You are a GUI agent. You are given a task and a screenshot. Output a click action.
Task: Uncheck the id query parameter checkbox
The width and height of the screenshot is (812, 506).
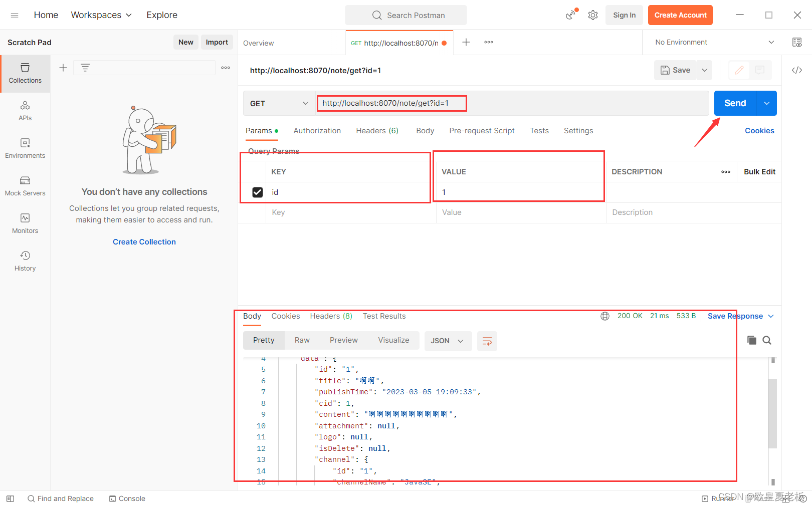pos(258,192)
